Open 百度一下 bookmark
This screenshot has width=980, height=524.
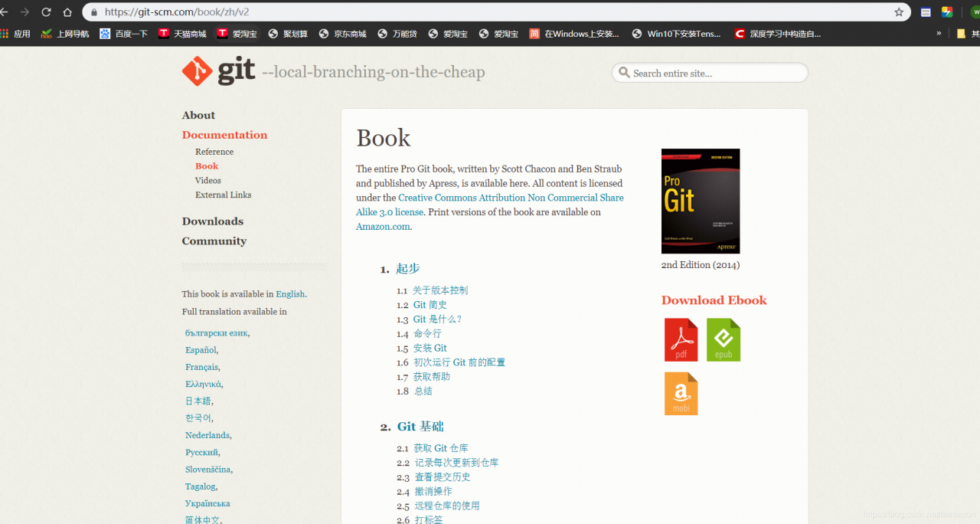pos(123,34)
